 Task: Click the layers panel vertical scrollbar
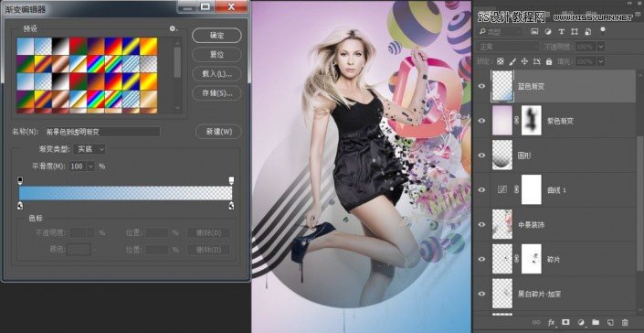coord(639,203)
